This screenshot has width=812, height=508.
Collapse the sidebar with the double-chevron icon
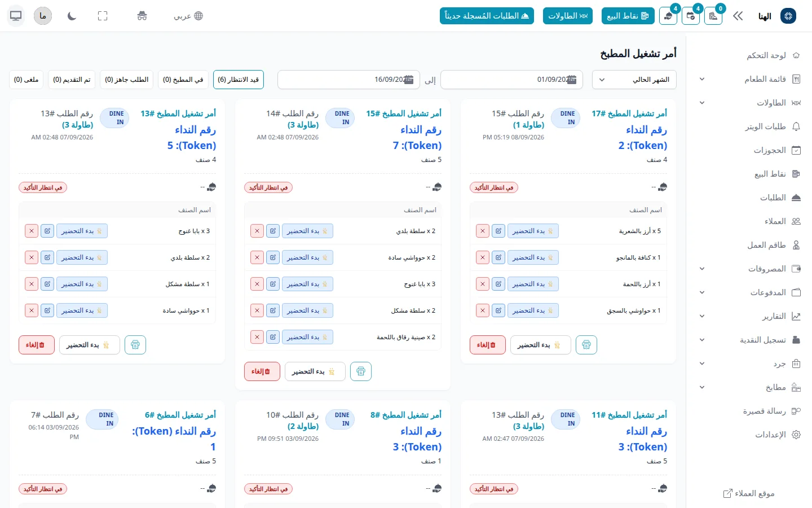point(738,16)
